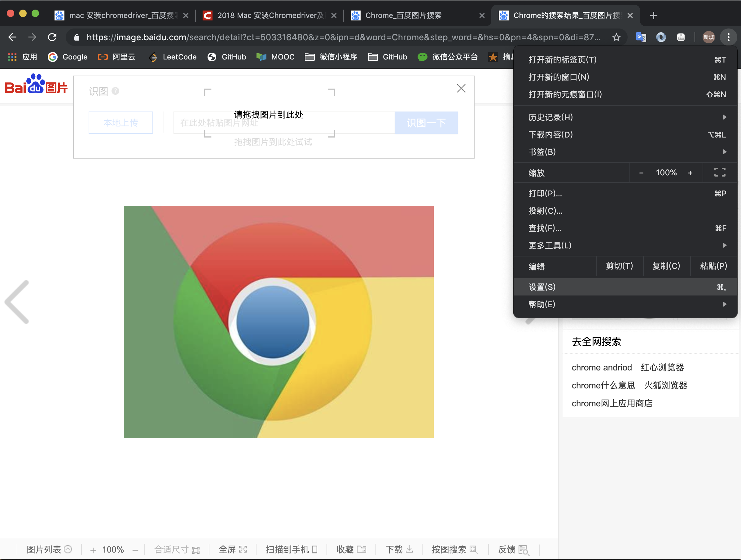This screenshot has width=741, height=560.
Task: Open the 新城 profile avatar
Action: pyautogui.click(x=708, y=37)
